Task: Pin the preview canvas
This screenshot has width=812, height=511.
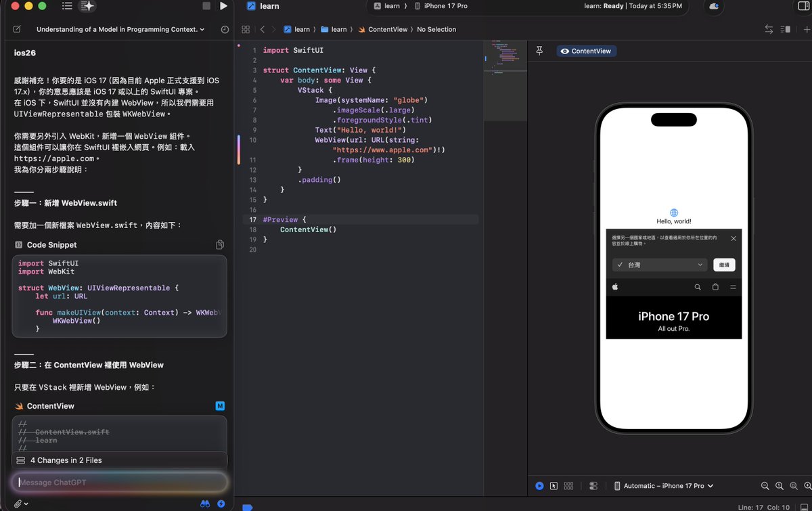Action: [x=539, y=51]
